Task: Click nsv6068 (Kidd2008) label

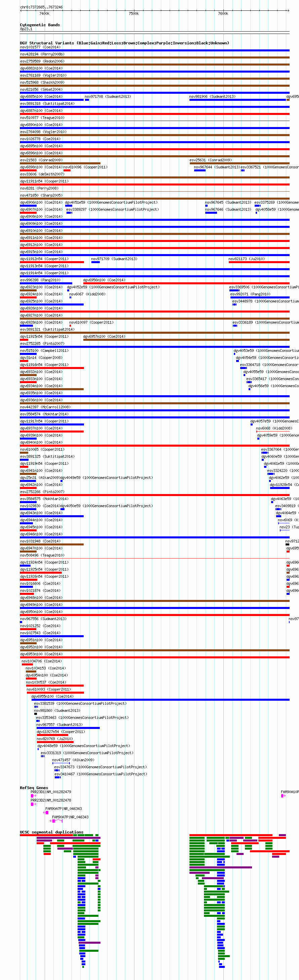Action: (x=274, y=428)
